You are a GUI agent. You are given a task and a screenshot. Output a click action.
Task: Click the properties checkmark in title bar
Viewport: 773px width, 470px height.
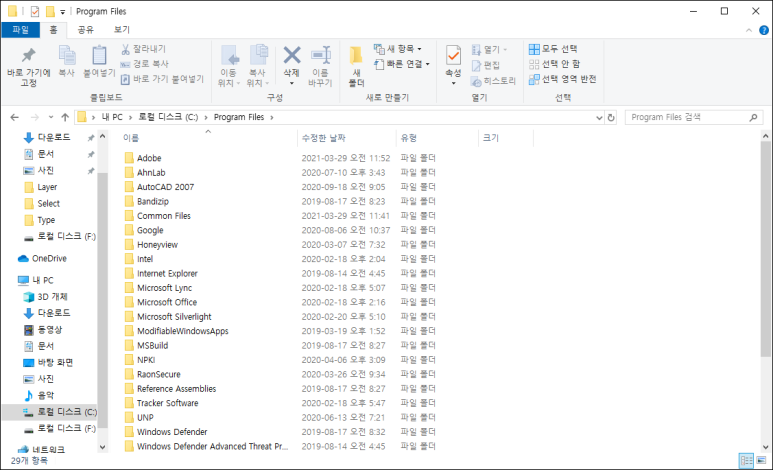(35, 11)
